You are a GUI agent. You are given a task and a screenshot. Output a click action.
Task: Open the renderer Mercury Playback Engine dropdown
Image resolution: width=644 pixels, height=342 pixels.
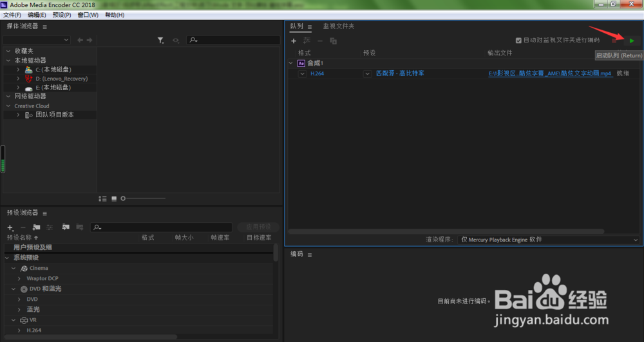click(549, 240)
